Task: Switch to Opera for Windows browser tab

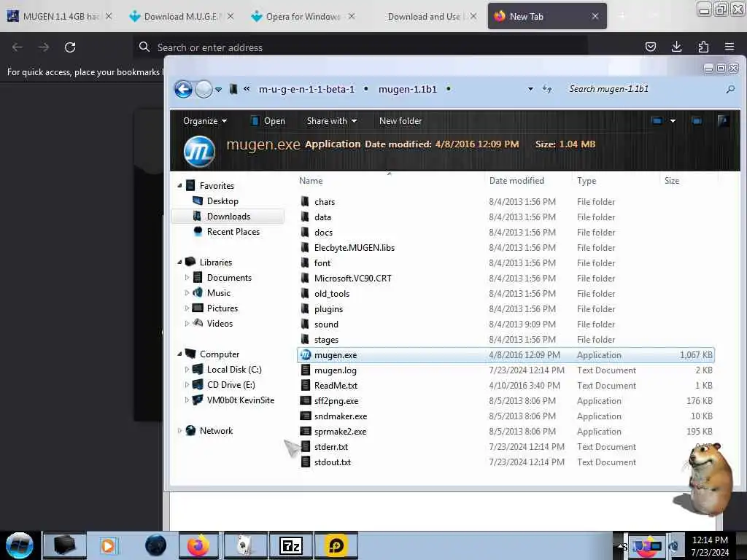Action: click(303, 16)
